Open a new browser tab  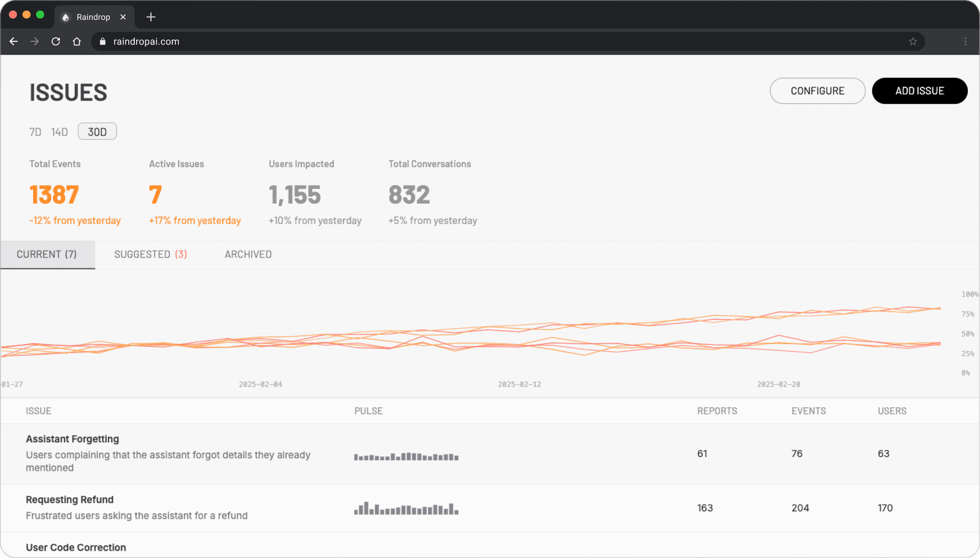pyautogui.click(x=151, y=17)
